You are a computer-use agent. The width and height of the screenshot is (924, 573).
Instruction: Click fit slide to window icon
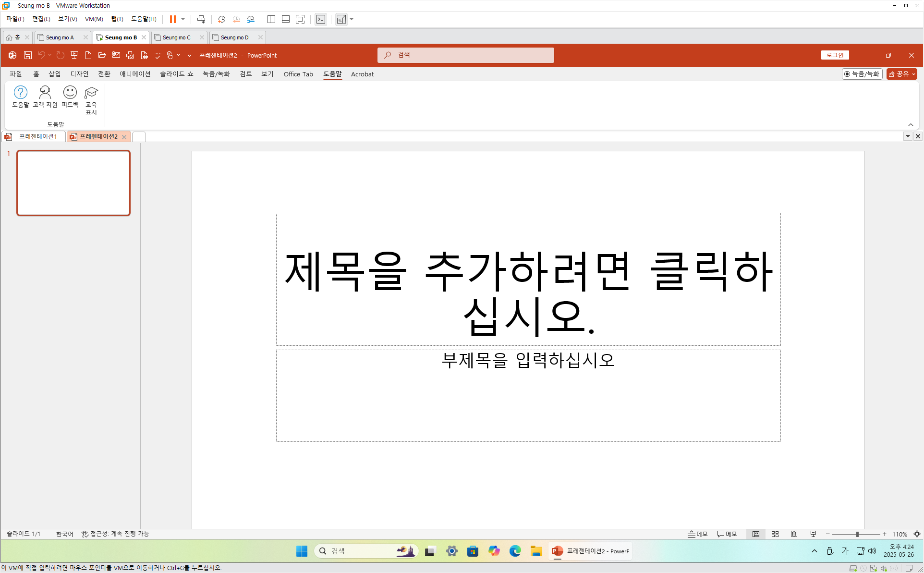pos(917,534)
